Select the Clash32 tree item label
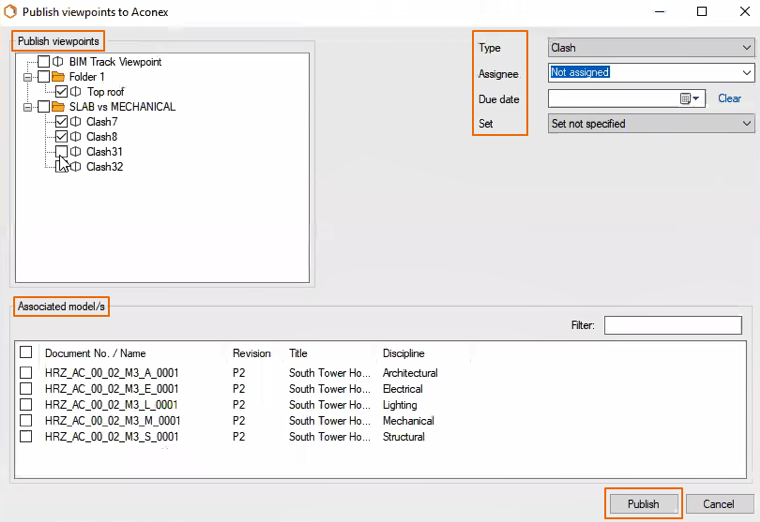Screen dimensions: 760x522 pyautogui.click(x=105, y=167)
